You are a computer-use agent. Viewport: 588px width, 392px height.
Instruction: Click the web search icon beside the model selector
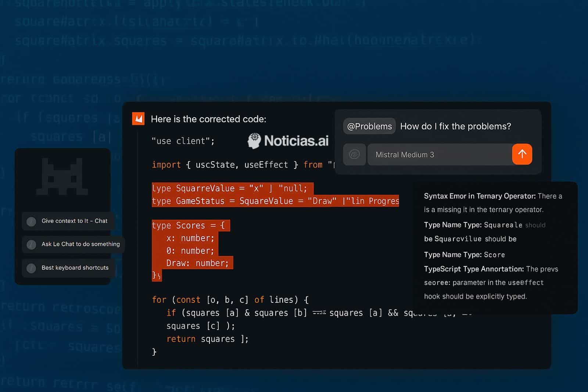(x=354, y=154)
